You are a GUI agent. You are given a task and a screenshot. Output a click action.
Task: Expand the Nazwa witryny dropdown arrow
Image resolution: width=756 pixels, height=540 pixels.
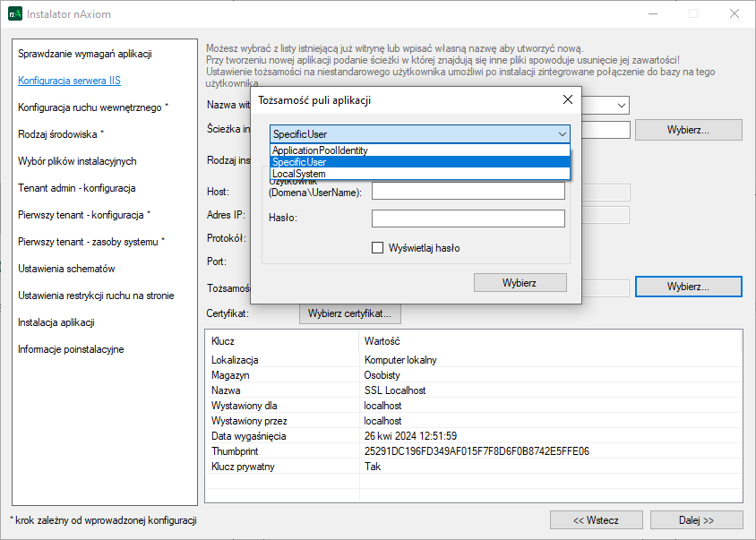click(622, 105)
